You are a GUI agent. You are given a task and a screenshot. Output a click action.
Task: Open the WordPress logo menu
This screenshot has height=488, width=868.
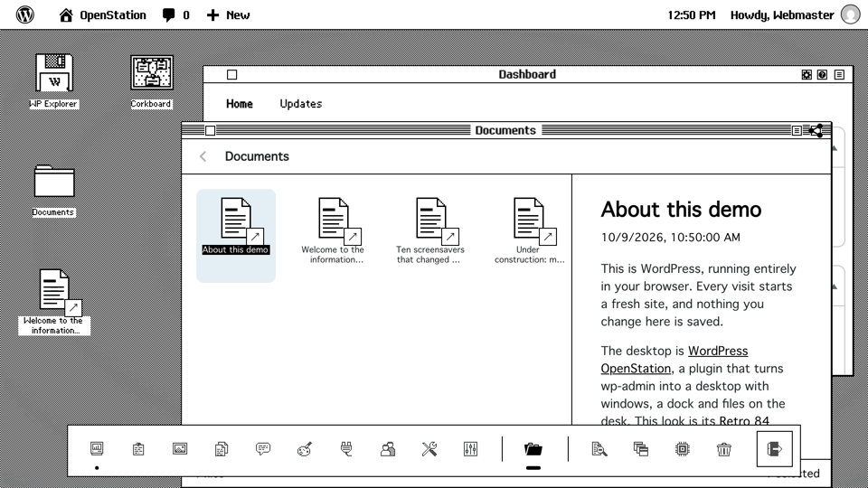[x=25, y=15]
